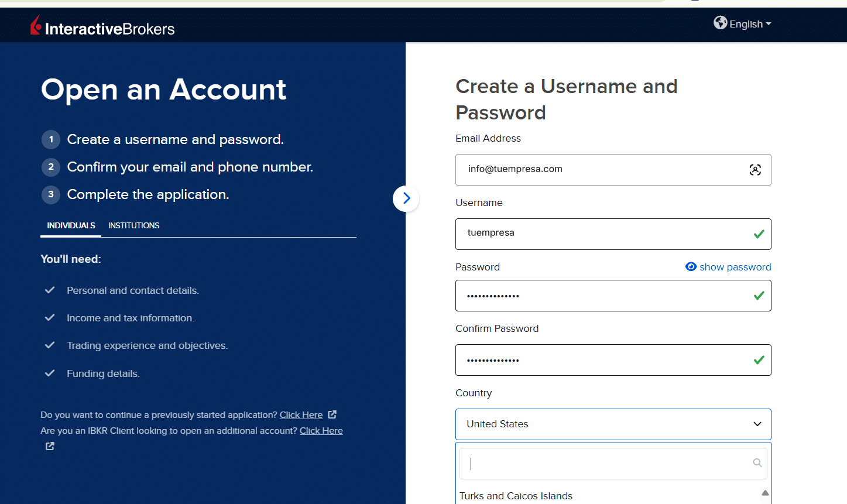Select Turks and Caicos Islands option
The height and width of the screenshot is (504, 847).
(516, 496)
